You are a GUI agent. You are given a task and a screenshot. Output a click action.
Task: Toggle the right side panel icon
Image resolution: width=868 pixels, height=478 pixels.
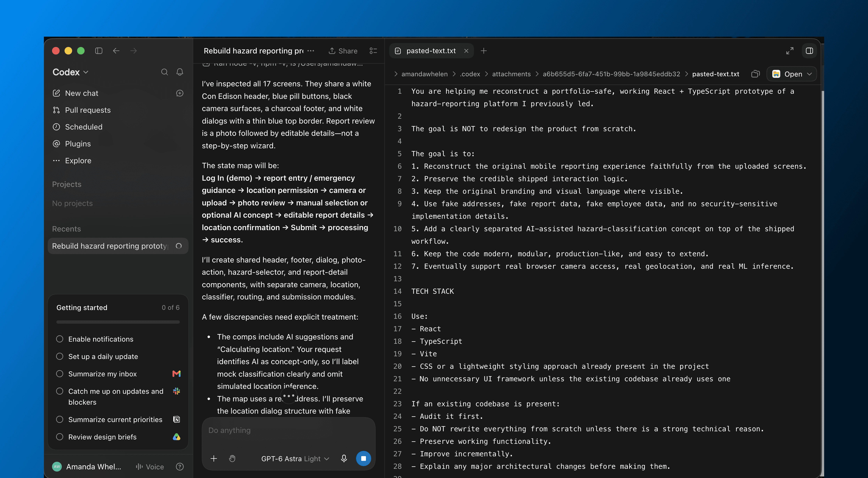coord(809,51)
